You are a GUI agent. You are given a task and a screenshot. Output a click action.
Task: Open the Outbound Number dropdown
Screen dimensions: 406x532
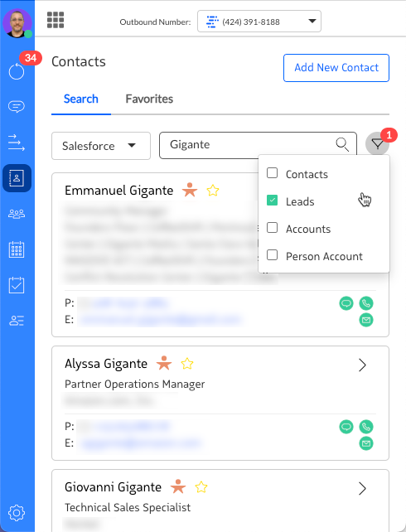click(x=259, y=22)
